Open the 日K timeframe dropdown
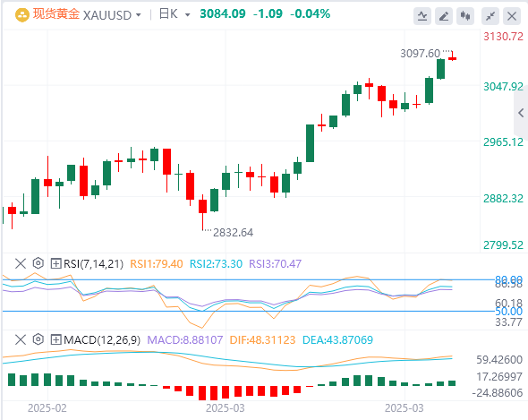Screen dimensions: 528x420 (x=188, y=15)
